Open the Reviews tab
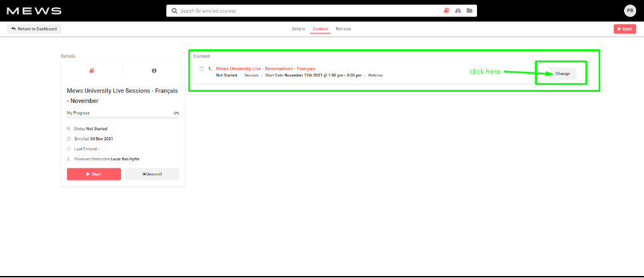 [x=343, y=29]
